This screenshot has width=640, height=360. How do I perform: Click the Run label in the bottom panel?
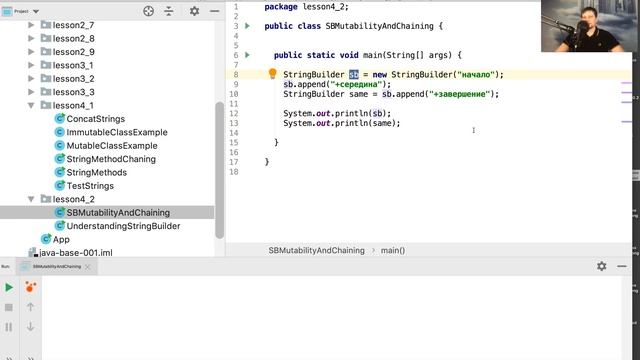5,267
